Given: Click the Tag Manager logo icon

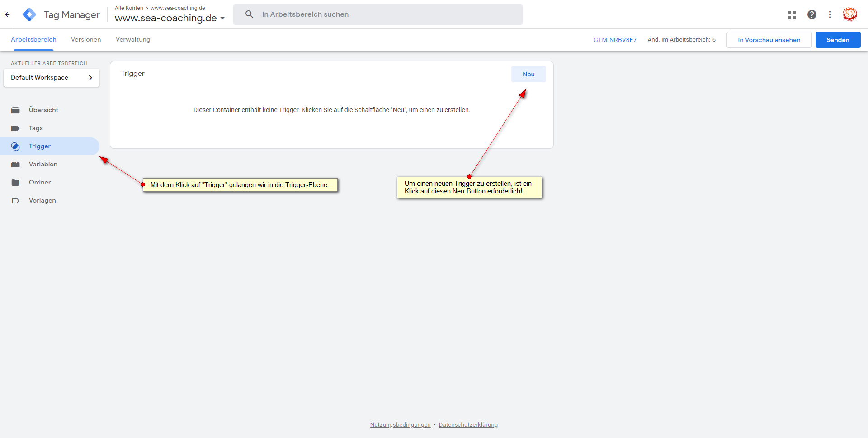Looking at the screenshot, I should (x=29, y=14).
